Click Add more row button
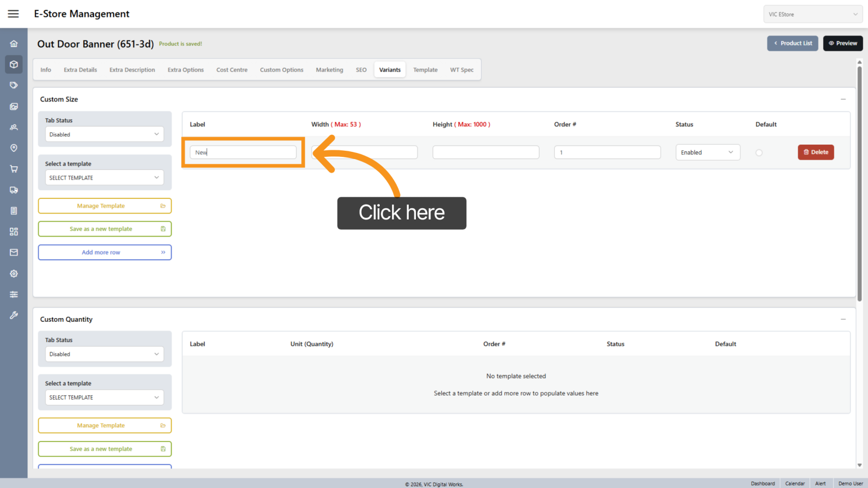This screenshot has height=488, width=868. coord(104,253)
